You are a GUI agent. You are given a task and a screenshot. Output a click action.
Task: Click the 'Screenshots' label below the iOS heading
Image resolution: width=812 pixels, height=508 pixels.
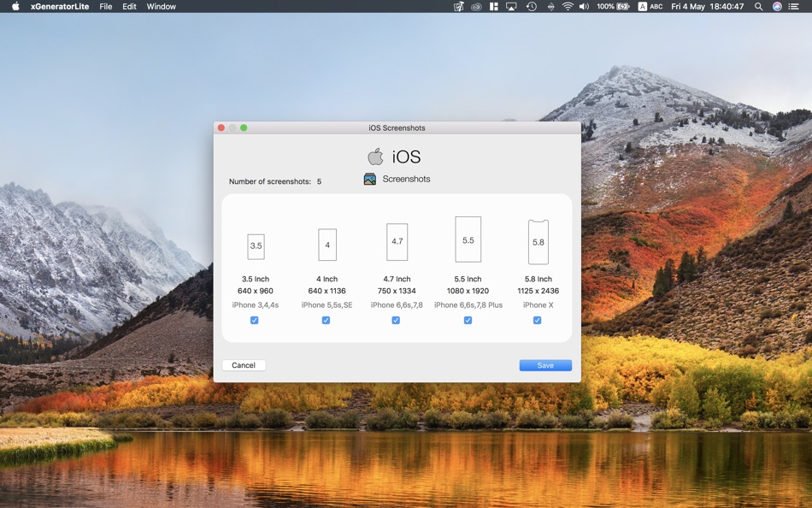pos(406,179)
